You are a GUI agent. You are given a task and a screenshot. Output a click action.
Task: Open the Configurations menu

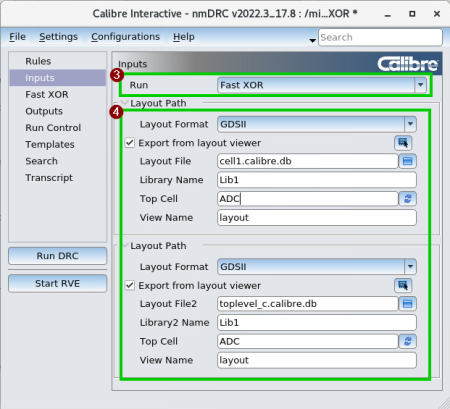point(125,37)
